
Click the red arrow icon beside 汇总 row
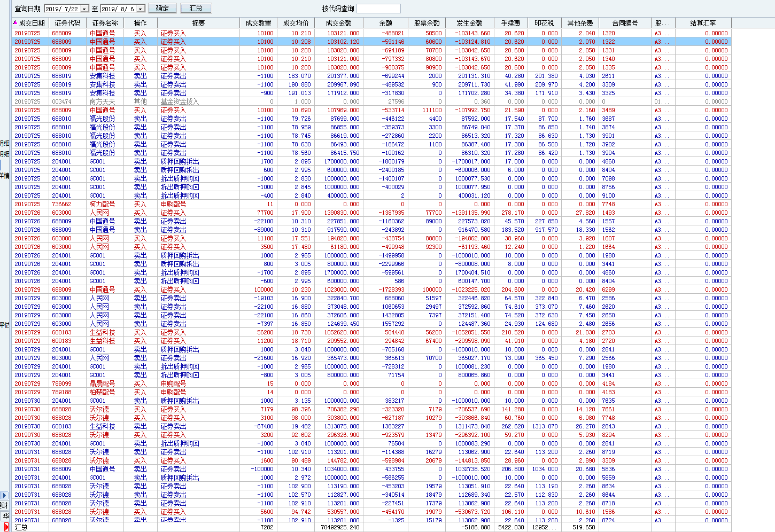pos(6,527)
